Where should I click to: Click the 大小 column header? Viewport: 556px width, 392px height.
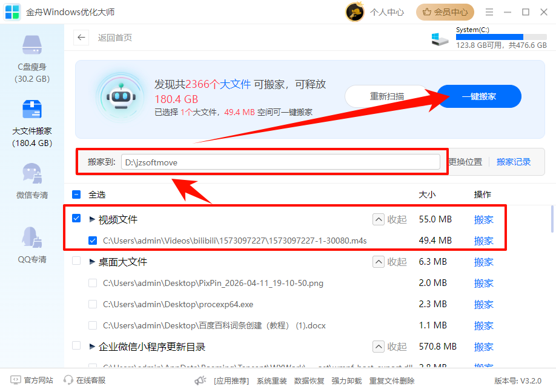(427, 194)
